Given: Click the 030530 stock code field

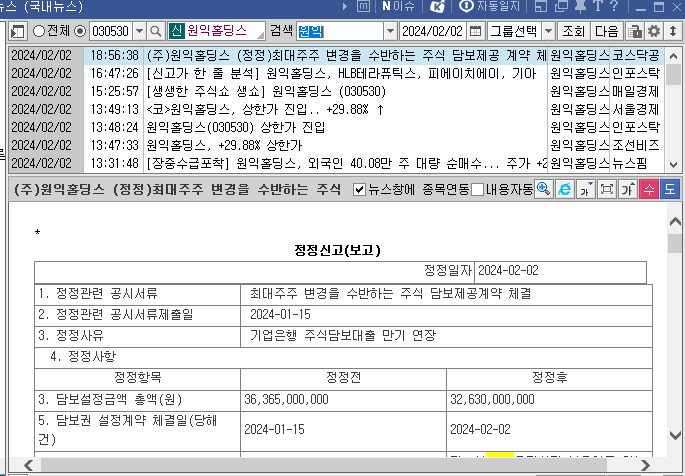Looking at the screenshot, I should pos(111,31).
